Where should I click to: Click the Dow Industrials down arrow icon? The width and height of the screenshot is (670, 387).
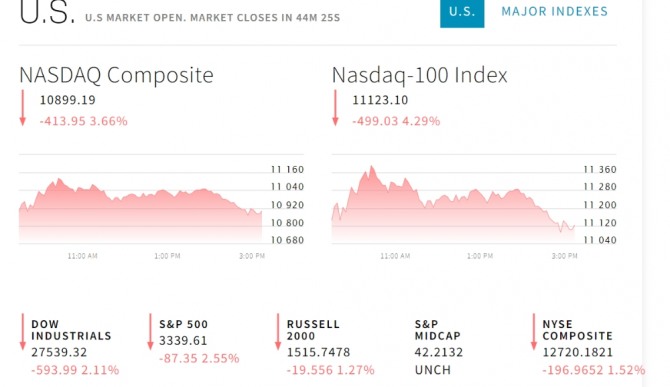(23, 331)
